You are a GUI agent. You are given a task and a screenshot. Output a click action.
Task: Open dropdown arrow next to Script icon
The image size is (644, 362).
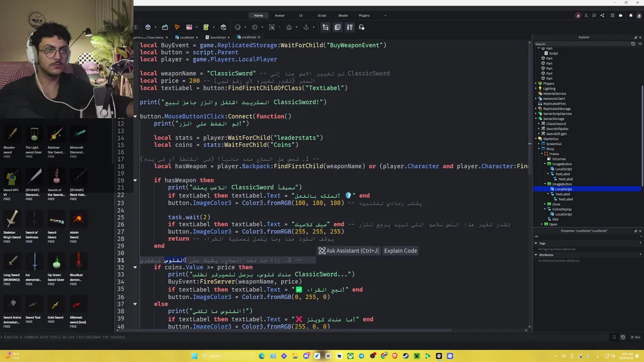click(214, 27)
